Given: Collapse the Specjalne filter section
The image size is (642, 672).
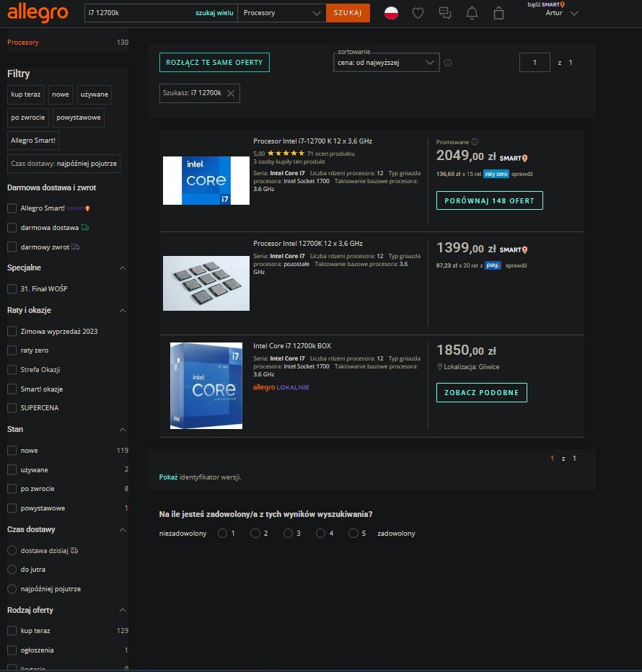Looking at the screenshot, I should (122, 268).
